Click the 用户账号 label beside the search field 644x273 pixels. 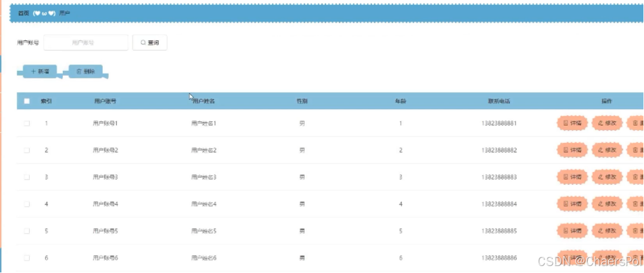[28, 42]
